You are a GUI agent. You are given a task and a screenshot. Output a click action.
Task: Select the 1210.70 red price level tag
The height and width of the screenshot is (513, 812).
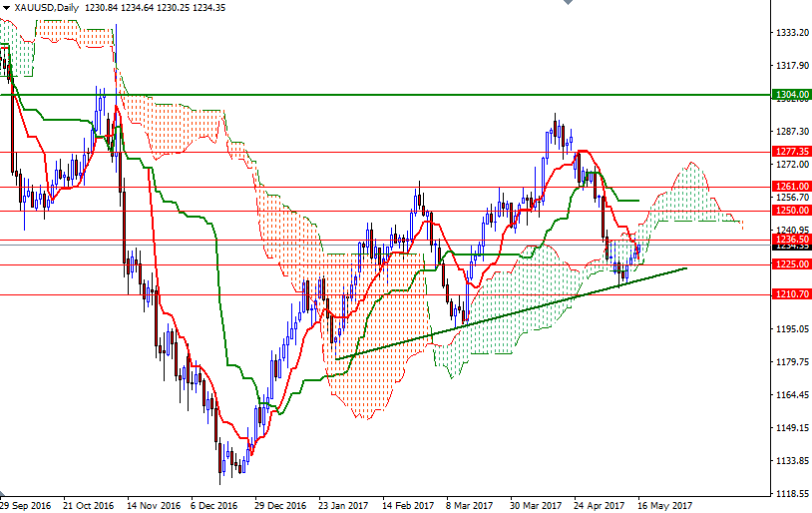[x=790, y=294]
